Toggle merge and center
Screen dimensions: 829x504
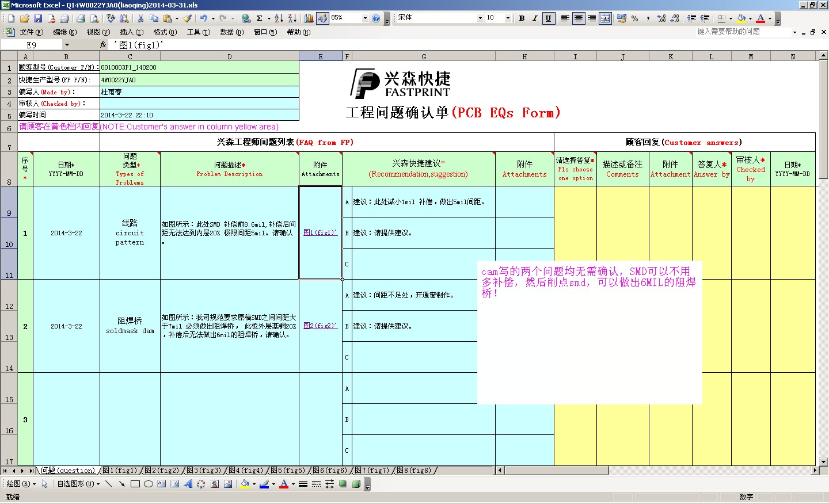tap(605, 18)
